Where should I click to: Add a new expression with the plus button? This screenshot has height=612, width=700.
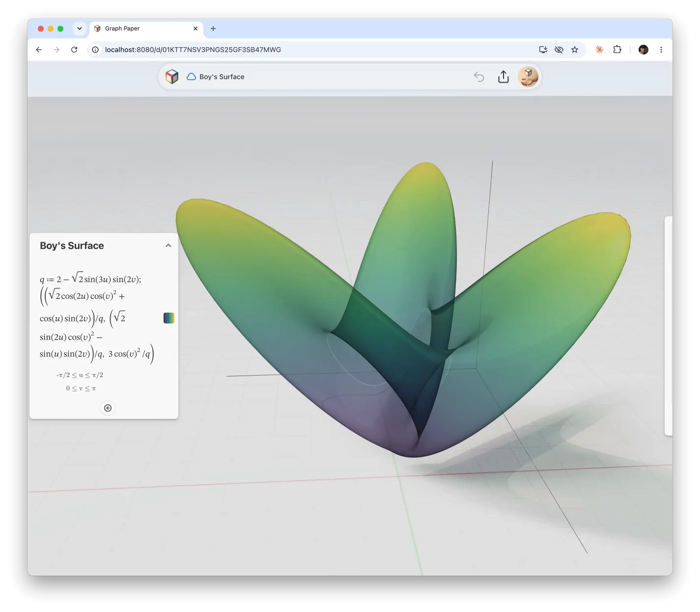click(108, 408)
